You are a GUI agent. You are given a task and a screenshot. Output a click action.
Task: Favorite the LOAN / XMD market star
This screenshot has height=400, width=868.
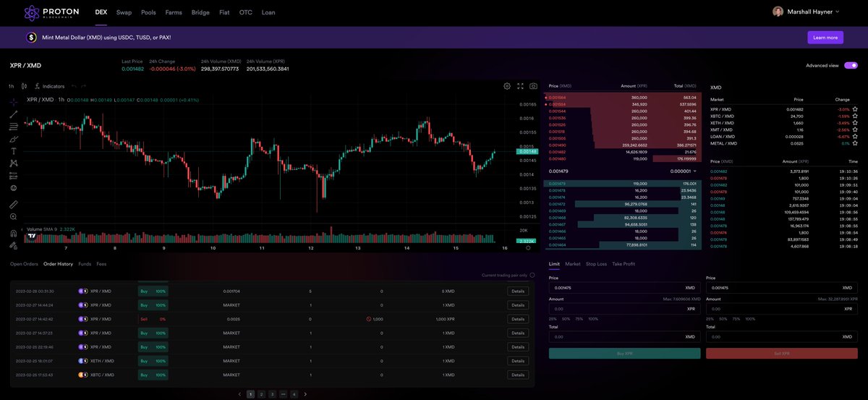pyautogui.click(x=855, y=136)
